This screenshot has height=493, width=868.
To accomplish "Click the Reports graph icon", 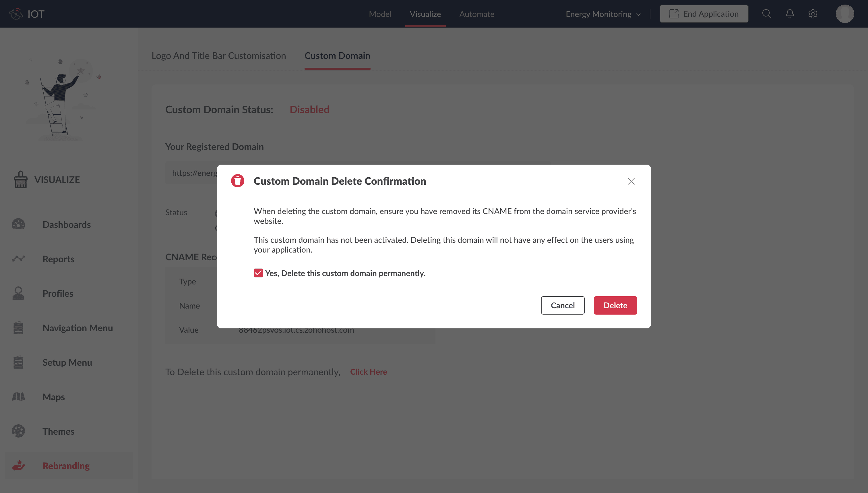I will 18,259.
